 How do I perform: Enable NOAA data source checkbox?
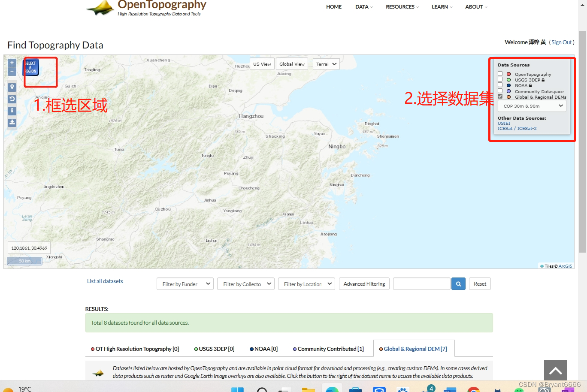tap(500, 85)
